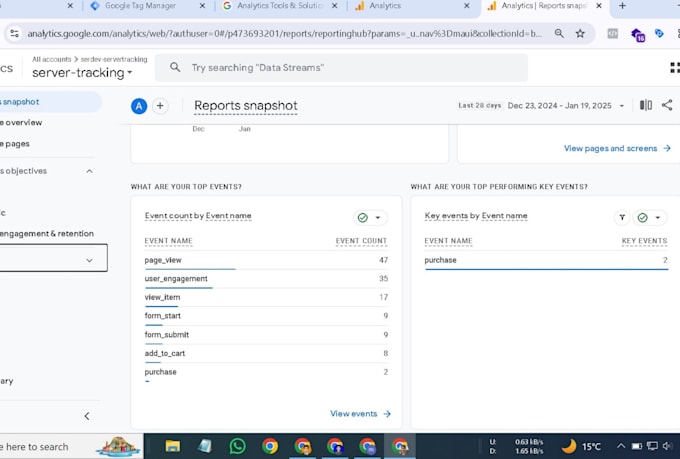The width and height of the screenshot is (680, 459).
Task: Click the weather 15°C widget in taskbar
Action: (582, 446)
